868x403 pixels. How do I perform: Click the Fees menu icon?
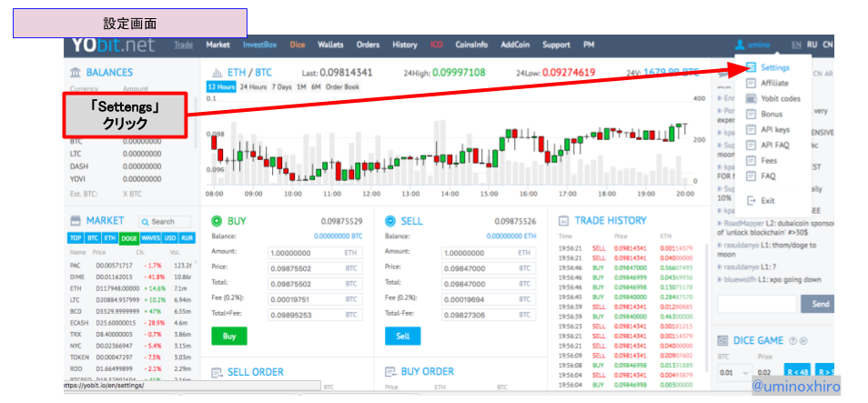tap(751, 160)
